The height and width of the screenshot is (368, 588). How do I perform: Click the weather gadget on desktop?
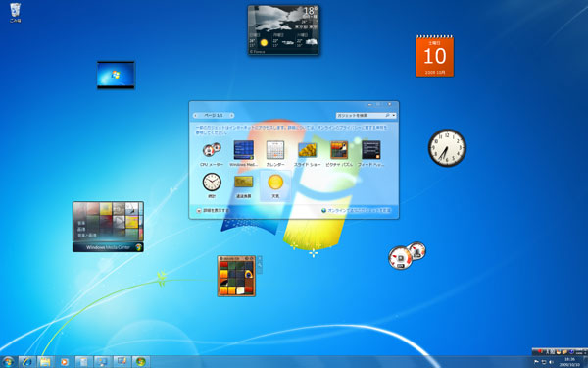point(283,30)
